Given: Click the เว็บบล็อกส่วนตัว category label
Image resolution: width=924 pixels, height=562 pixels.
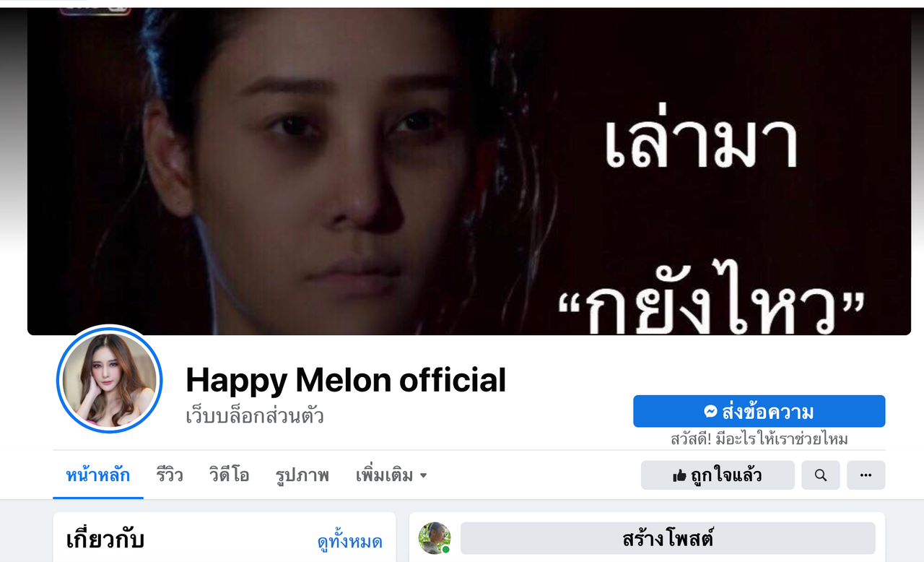Looking at the screenshot, I should pyautogui.click(x=255, y=416).
